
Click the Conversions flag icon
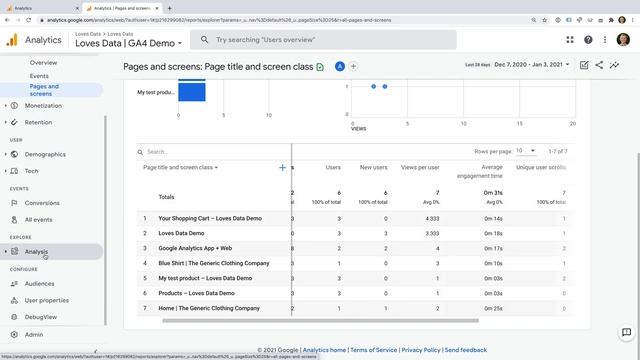14,203
